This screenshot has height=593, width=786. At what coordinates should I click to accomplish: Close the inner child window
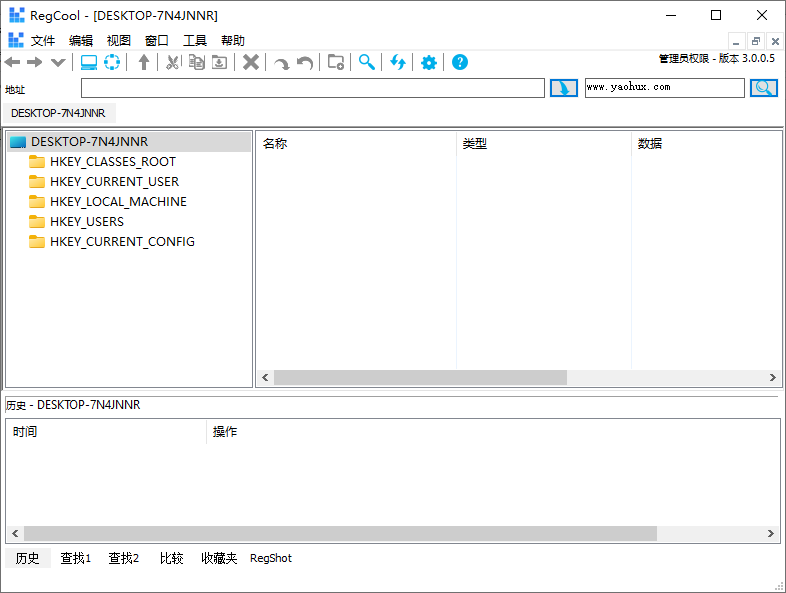point(775,41)
